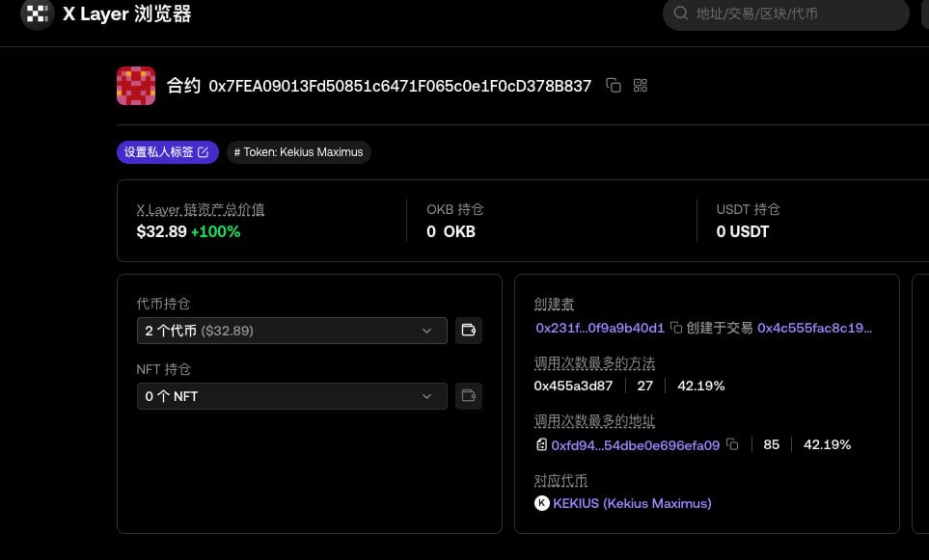The width and height of the screenshot is (929, 560).
Task: Click the address/transaction/block search field
Action: [x=786, y=13]
